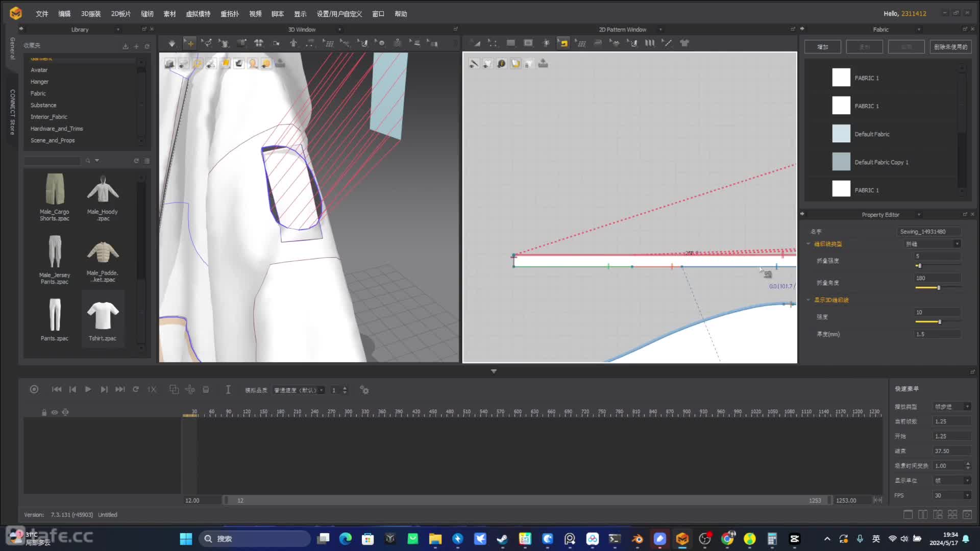Toggle avatar visibility icon in 3D view

253,63
